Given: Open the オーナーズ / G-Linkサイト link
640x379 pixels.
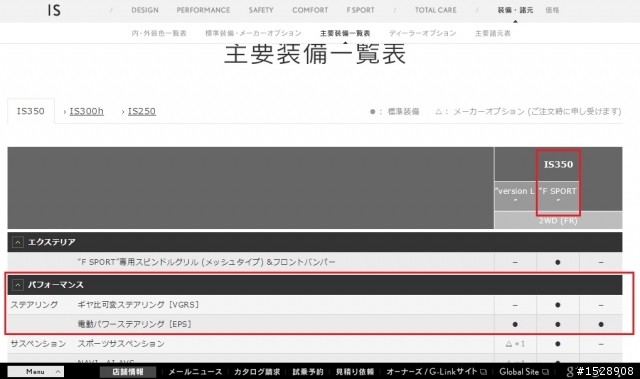Looking at the screenshot, I should [x=436, y=372].
